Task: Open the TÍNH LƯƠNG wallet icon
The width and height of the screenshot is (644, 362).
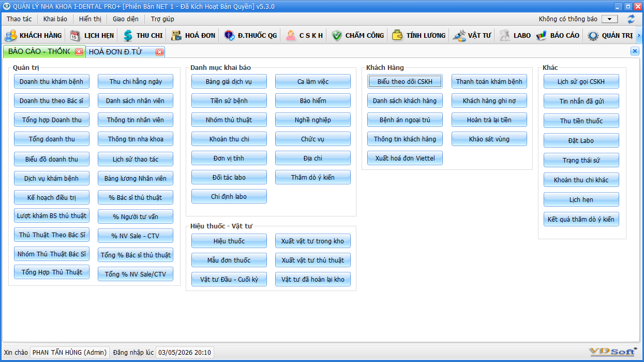Action: point(397,36)
